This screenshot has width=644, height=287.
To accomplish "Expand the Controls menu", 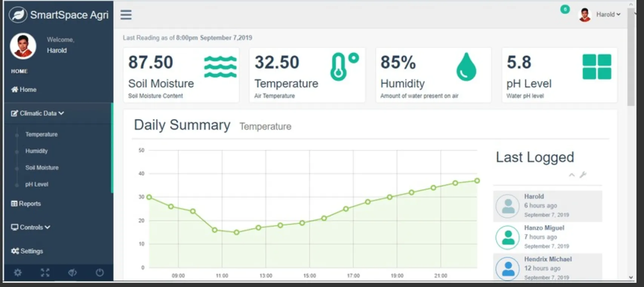I will pos(31,227).
